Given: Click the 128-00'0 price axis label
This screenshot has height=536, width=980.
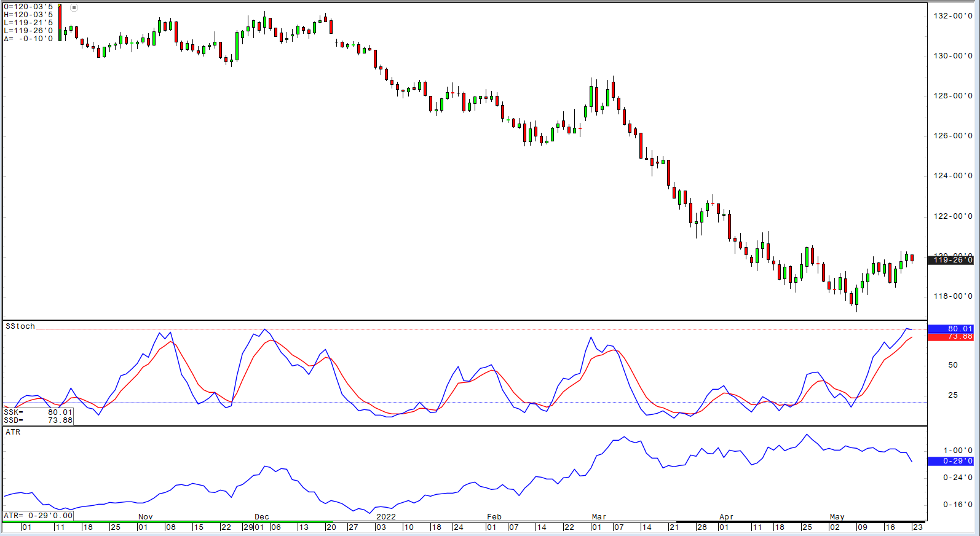Looking at the screenshot, I should [x=953, y=96].
